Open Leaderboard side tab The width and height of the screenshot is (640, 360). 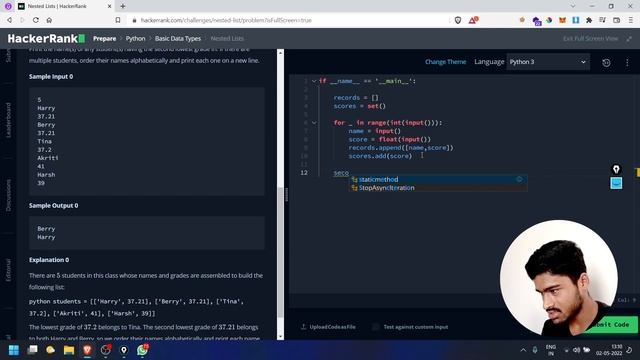click(x=8, y=120)
